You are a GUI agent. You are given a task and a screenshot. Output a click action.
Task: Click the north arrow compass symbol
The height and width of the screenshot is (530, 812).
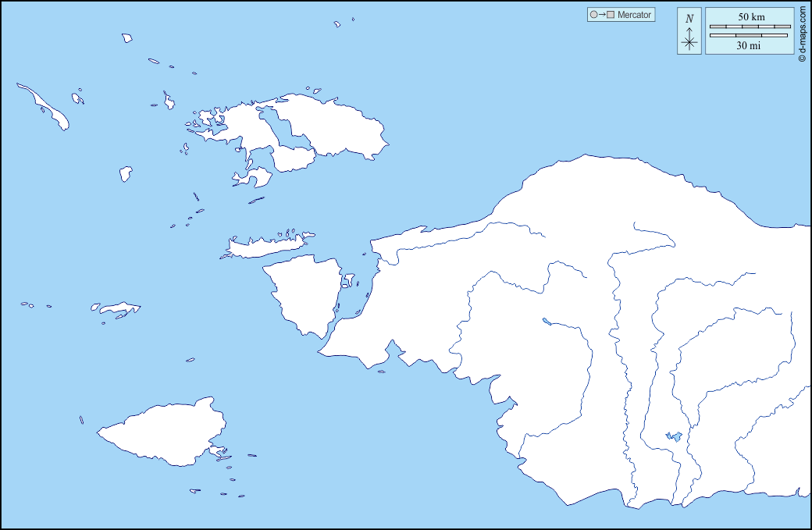pos(689,41)
